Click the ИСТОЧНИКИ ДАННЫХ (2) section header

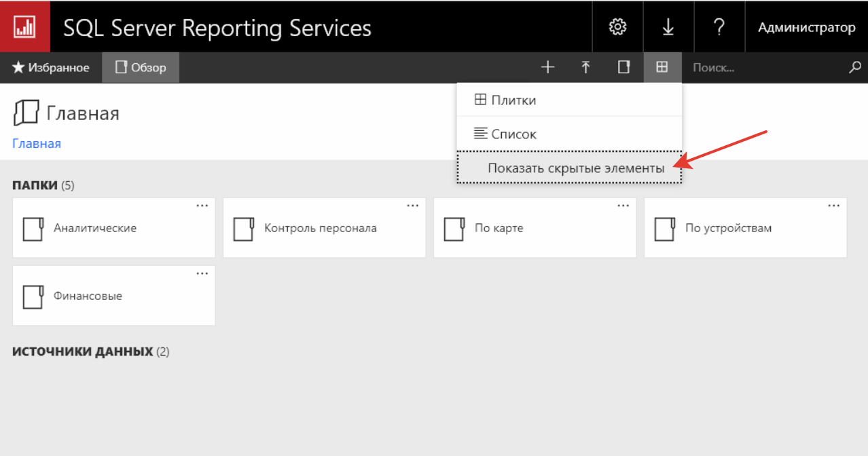(91, 351)
